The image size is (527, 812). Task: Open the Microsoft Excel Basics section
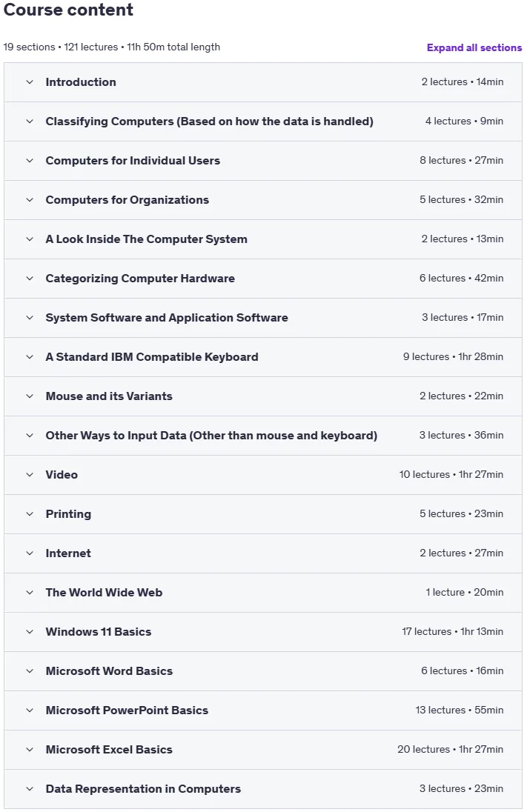(109, 749)
